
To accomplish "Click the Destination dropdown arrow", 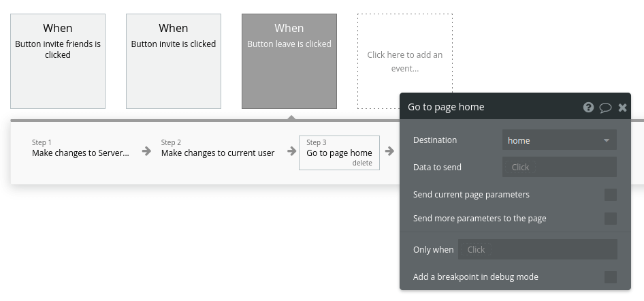I will click(x=606, y=141).
